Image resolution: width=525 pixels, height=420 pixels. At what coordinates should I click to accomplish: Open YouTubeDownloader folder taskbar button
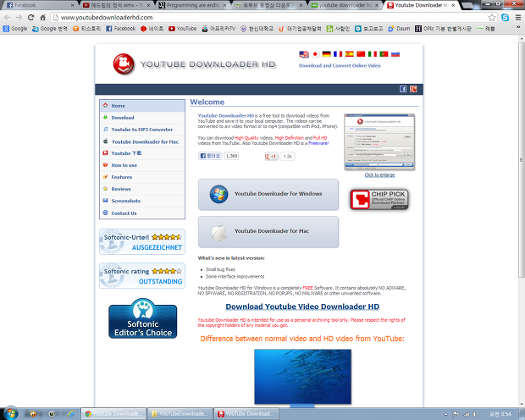tap(180, 414)
